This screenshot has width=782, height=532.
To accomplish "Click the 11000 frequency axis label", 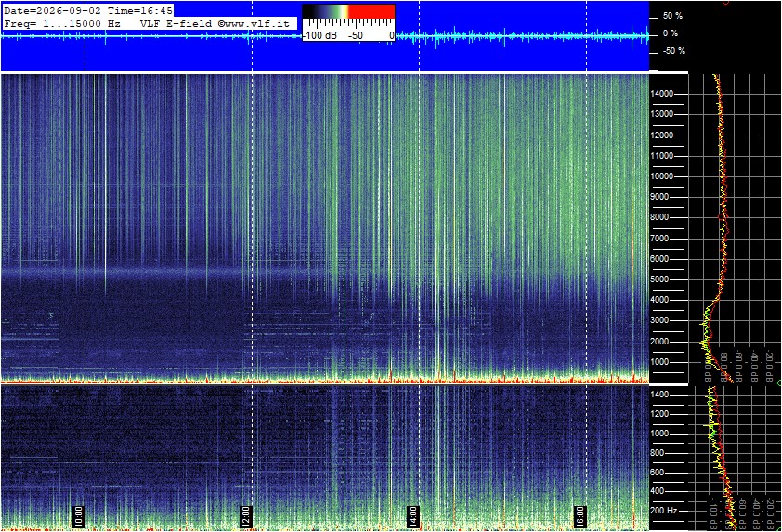I will click(x=661, y=156).
